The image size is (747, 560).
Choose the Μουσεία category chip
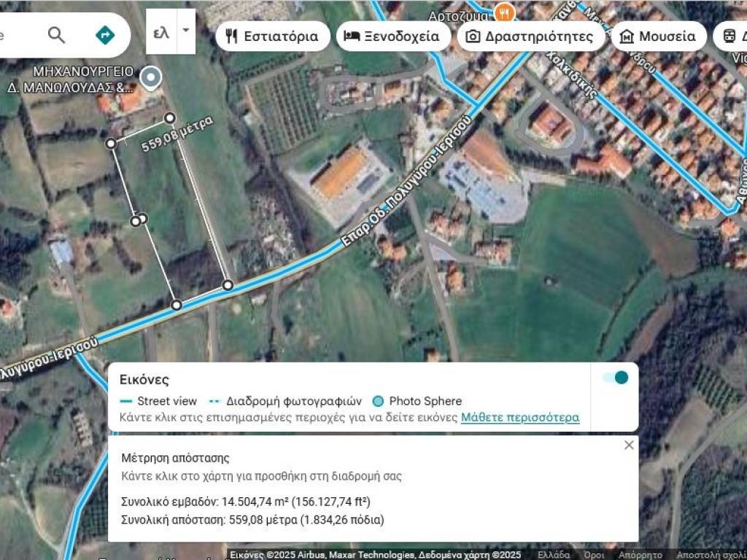[658, 36]
